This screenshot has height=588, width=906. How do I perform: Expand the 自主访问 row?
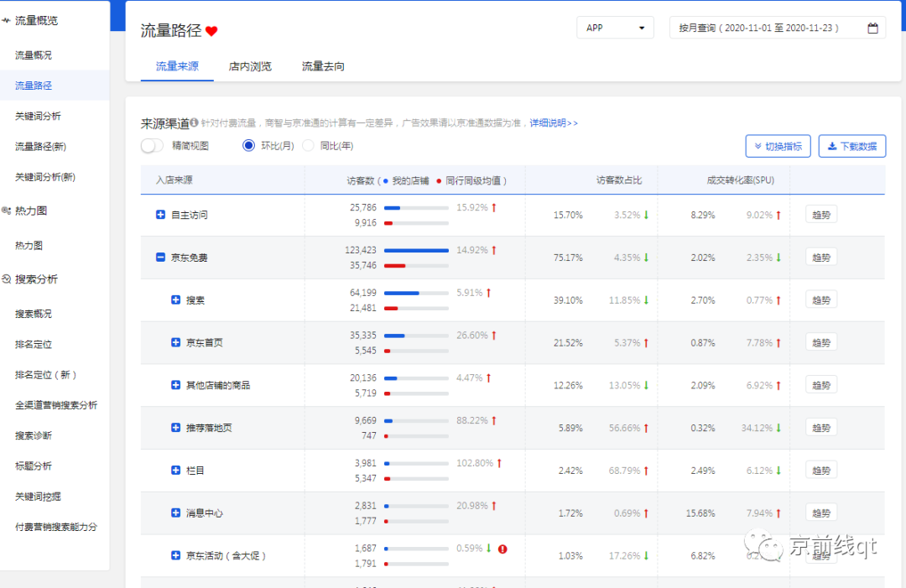160,215
